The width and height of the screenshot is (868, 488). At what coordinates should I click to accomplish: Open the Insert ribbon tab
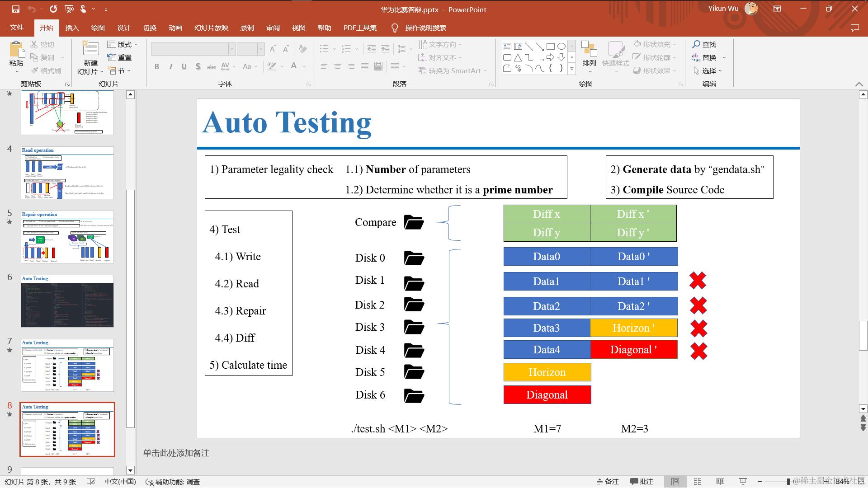(x=72, y=28)
